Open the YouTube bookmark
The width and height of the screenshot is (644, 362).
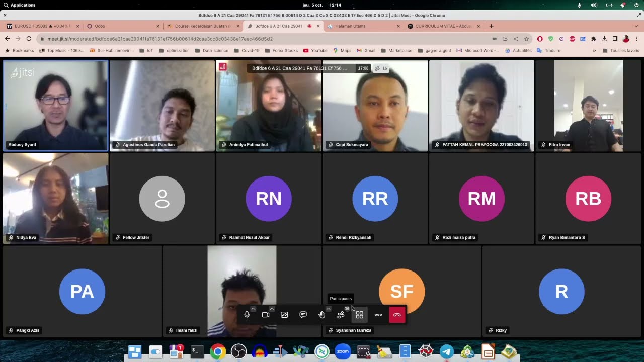pyautogui.click(x=315, y=50)
